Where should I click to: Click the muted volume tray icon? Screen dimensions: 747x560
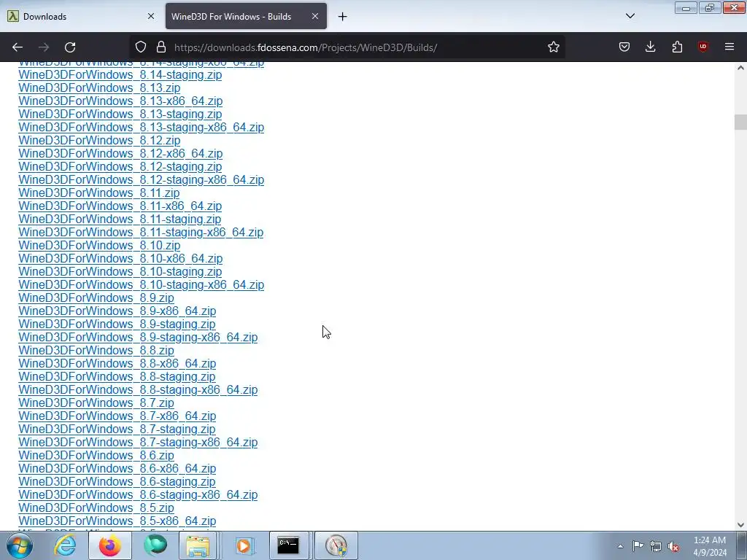click(x=673, y=546)
